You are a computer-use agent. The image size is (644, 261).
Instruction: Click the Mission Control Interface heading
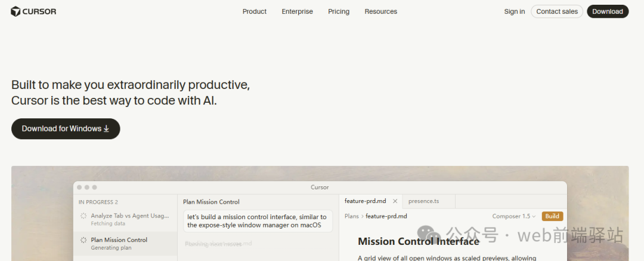(419, 242)
